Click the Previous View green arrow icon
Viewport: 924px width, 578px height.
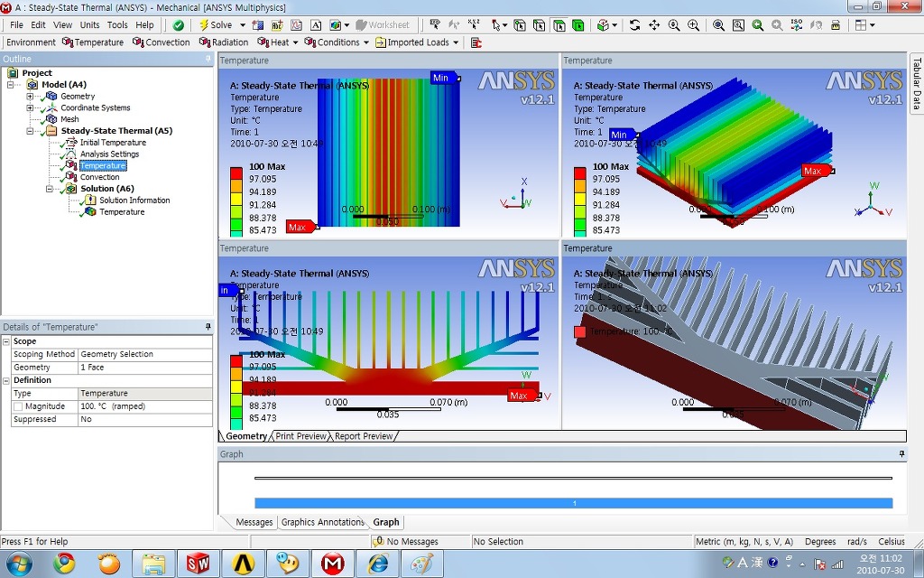(x=757, y=24)
